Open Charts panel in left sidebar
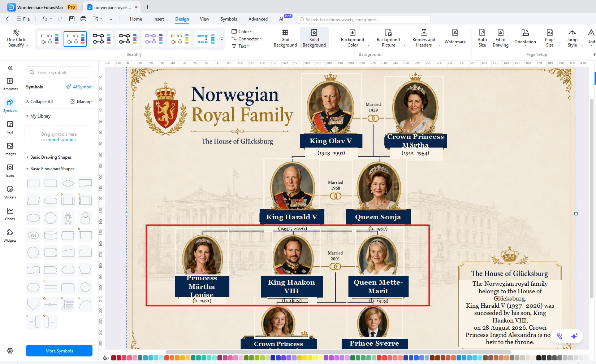 10,214
